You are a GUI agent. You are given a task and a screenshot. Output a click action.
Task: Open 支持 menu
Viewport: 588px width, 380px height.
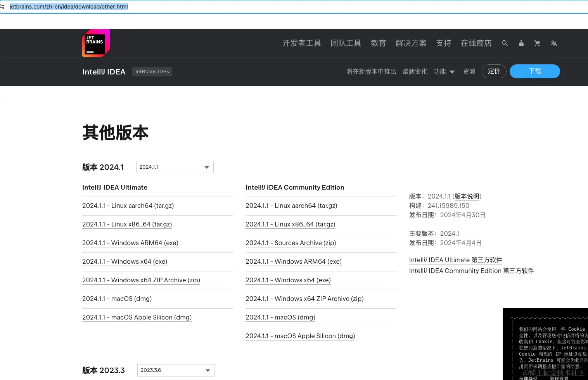click(444, 43)
